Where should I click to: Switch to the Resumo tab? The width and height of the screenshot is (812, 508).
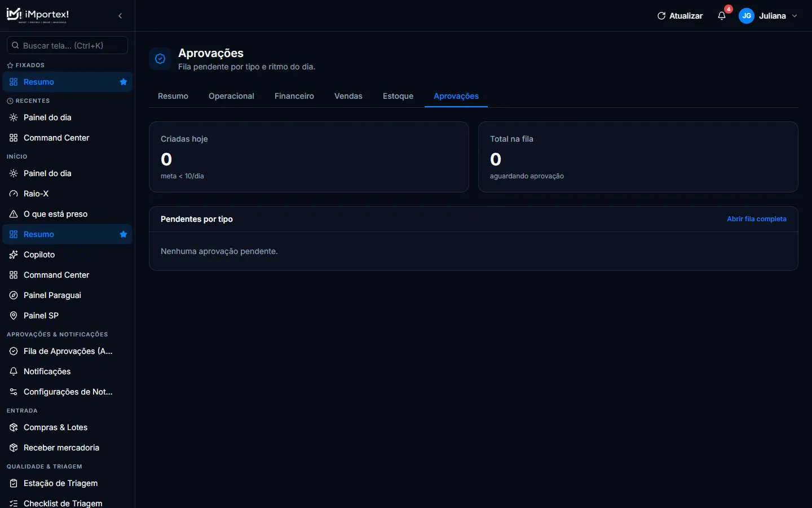point(173,96)
